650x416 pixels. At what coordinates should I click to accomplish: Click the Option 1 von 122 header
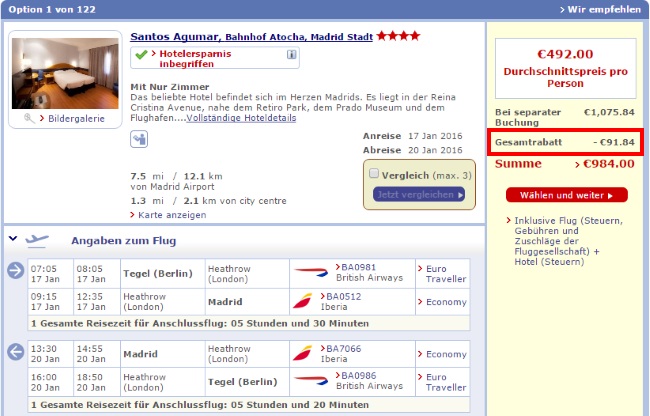point(52,10)
